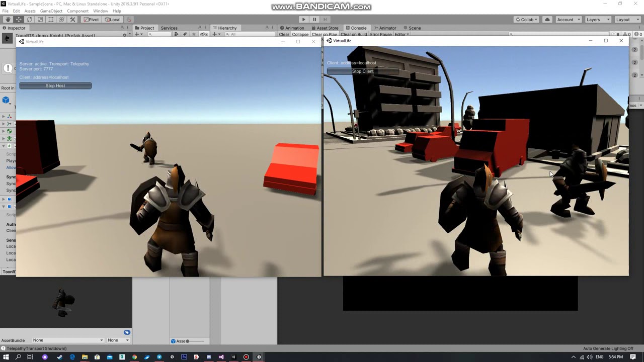
Task: Click the Stop Client button
Action: [x=363, y=71]
